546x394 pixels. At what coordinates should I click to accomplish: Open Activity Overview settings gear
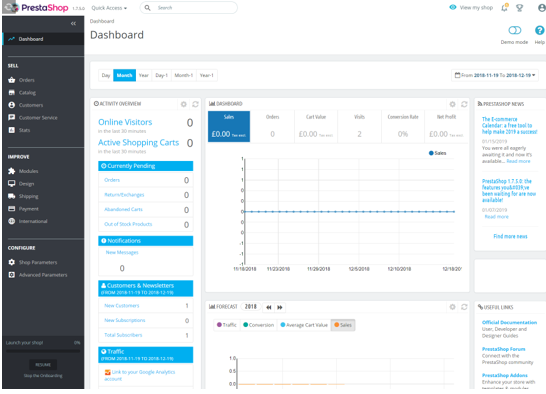[x=184, y=104]
